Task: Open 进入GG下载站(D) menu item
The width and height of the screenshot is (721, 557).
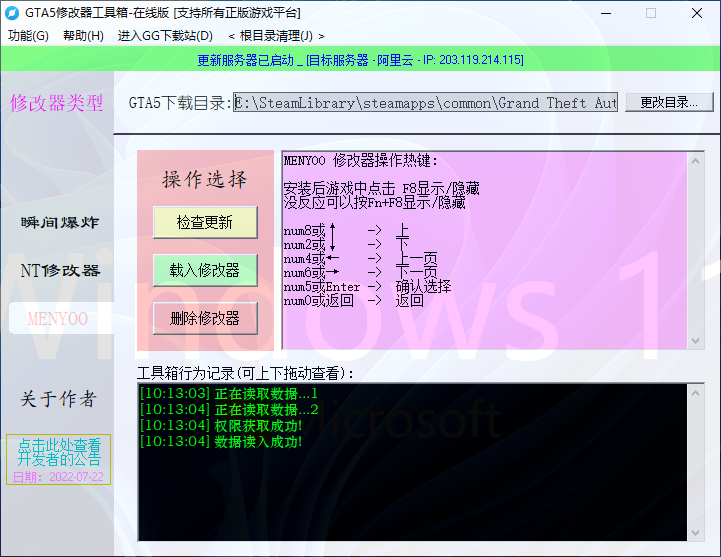Action: (165, 36)
